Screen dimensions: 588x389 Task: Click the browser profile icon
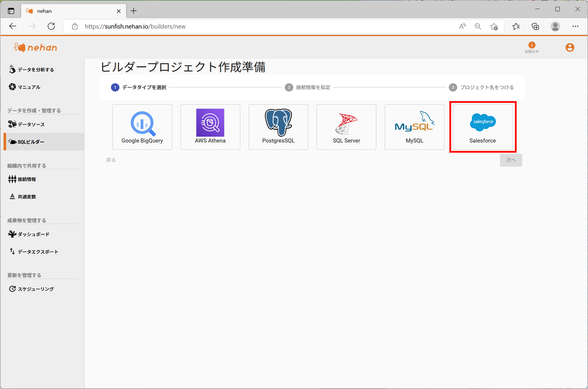point(555,26)
